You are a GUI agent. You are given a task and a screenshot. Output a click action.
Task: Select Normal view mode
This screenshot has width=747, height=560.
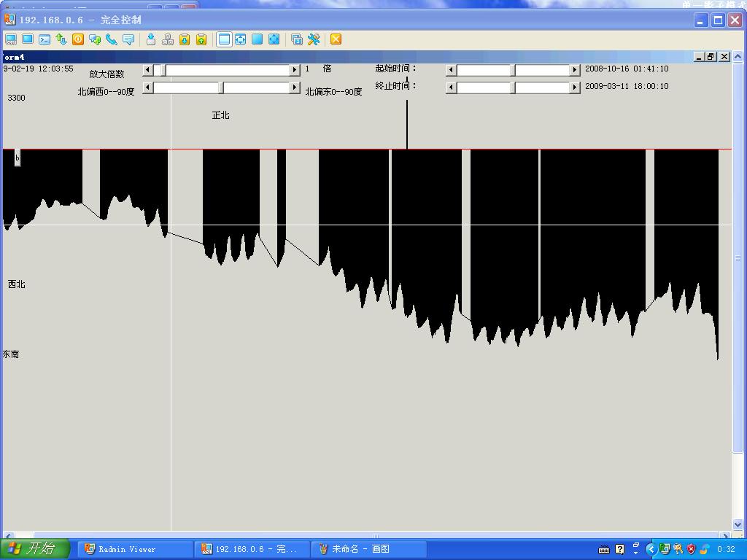[224, 39]
